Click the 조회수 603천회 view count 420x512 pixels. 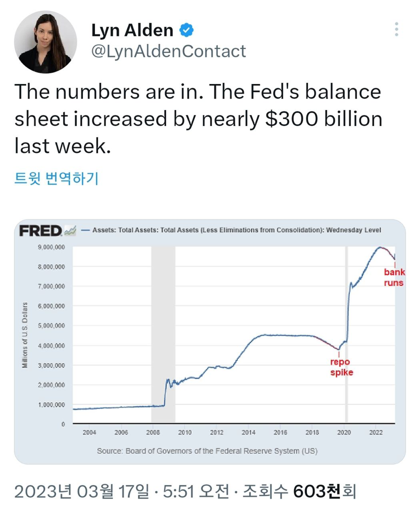(298, 491)
